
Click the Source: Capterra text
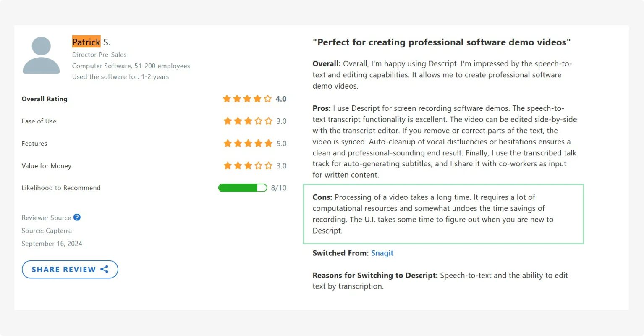point(47,231)
